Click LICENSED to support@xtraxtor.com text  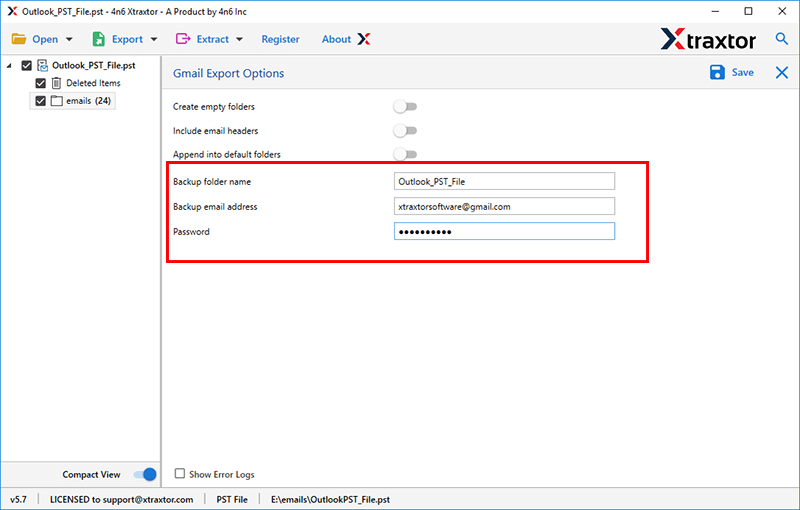(121, 499)
